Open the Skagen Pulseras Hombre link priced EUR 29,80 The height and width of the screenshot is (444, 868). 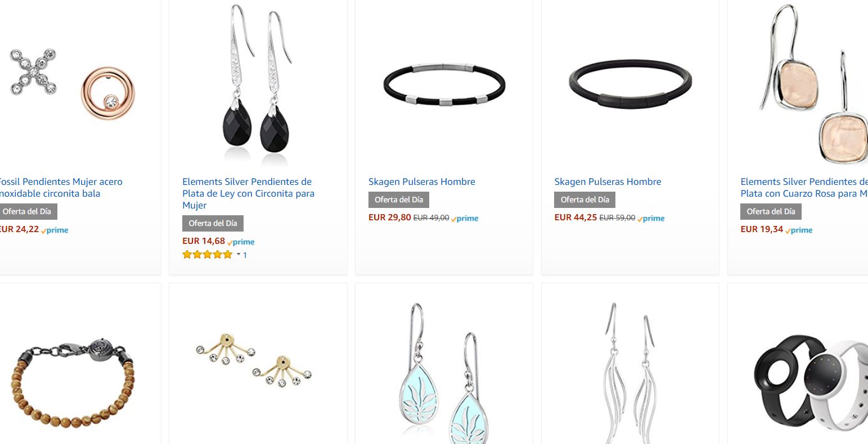(422, 182)
